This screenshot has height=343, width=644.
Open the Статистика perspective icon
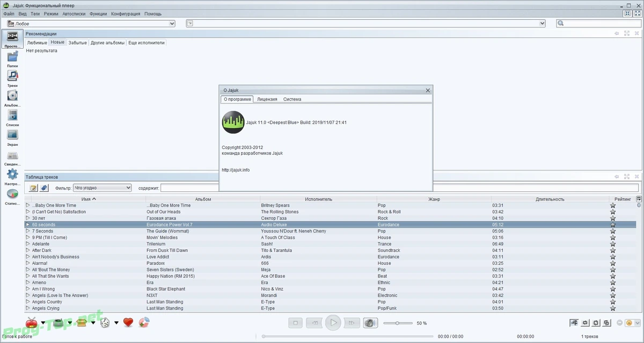click(12, 193)
